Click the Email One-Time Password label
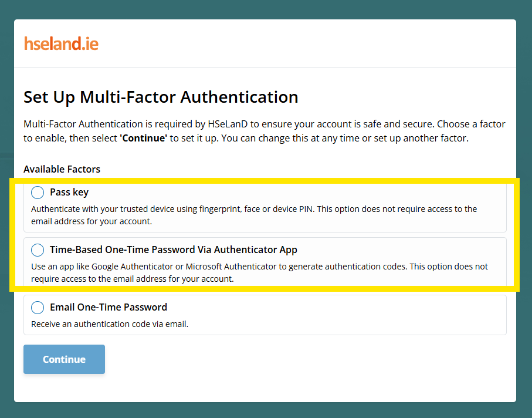This screenshot has height=418, width=532. point(108,307)
